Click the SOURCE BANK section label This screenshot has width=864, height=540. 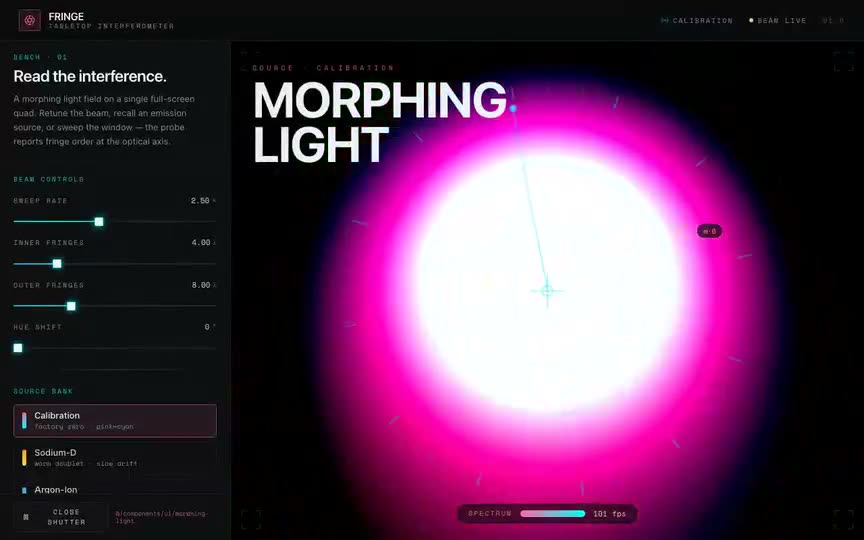coord(43,391)
